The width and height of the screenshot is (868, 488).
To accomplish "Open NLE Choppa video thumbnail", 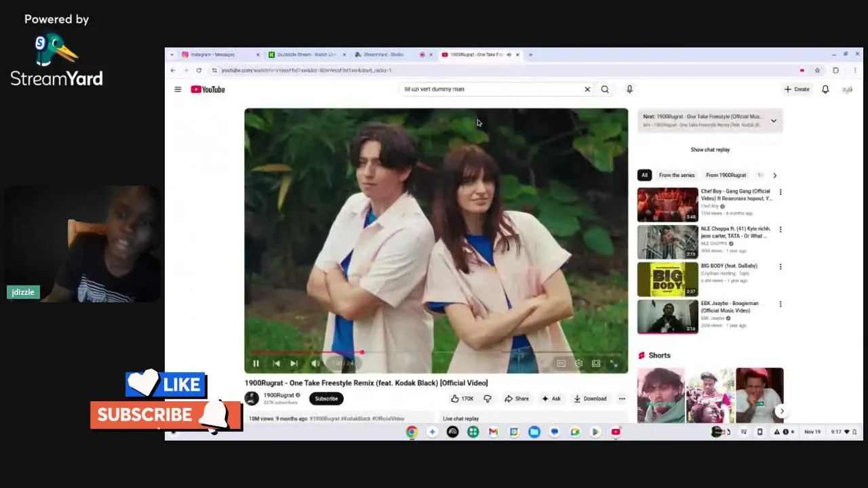I will point(667,242).
